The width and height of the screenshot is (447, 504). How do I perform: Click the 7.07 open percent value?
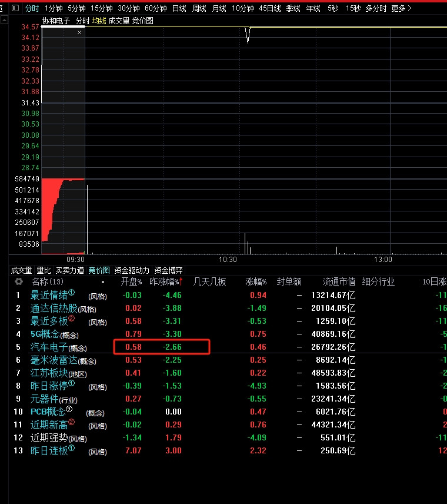click(134, 450)
